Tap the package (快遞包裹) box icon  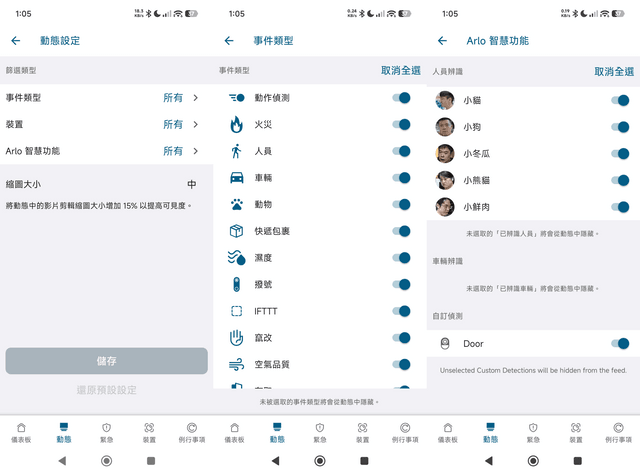pyautogui.click(x=236, y=231)
